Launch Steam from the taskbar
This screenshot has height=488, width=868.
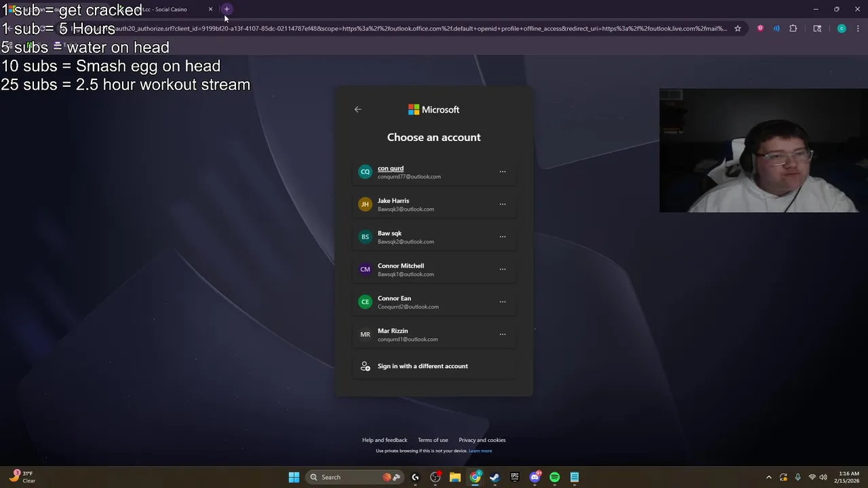(x=495, y=477)
